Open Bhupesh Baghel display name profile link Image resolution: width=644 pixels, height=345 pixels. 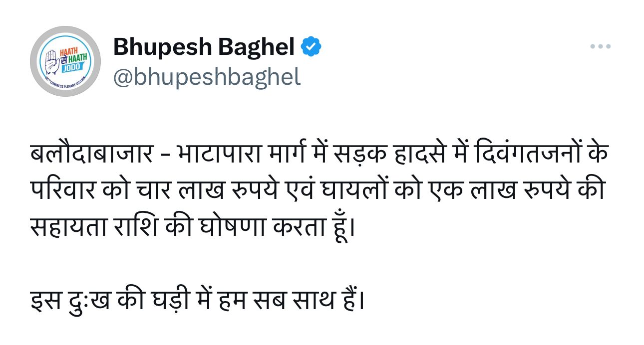204,47
